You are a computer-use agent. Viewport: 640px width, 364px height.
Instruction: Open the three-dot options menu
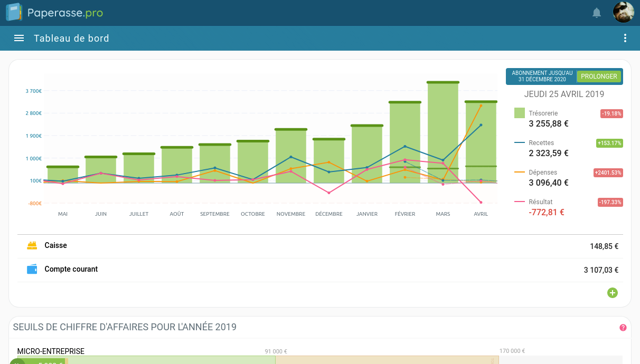click(625, 38)
